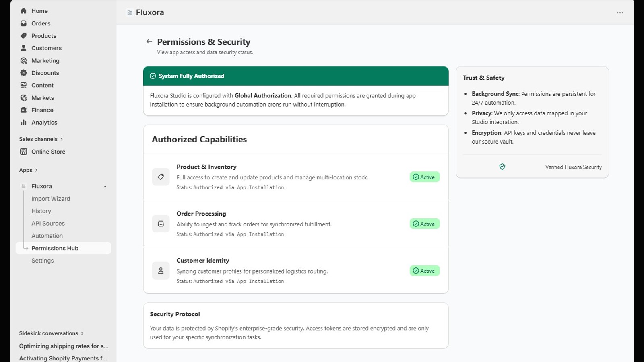The width and height of the screenshot is (644, 362).
Task: Click the Home icon in sidebar
Action: (x=23, y=11)
